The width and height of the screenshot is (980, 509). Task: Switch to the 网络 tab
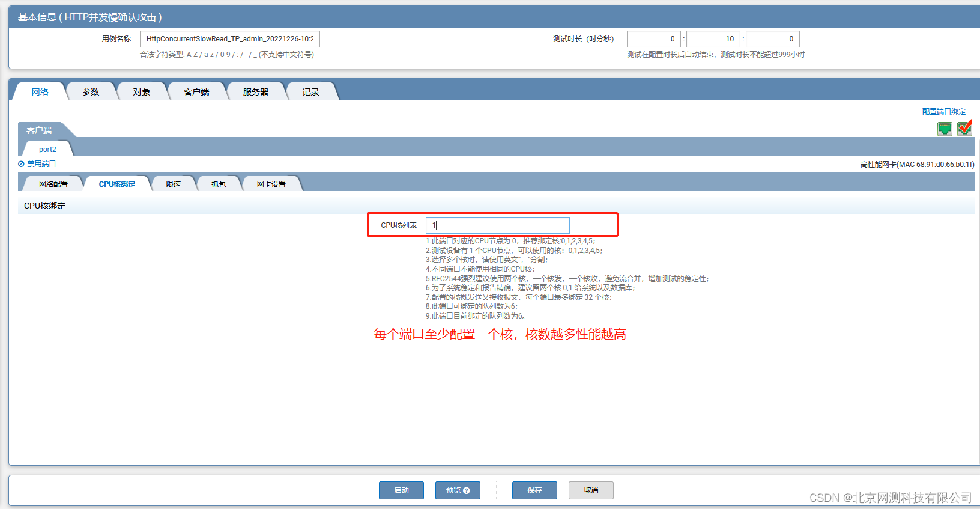click(x=40, y=92)
